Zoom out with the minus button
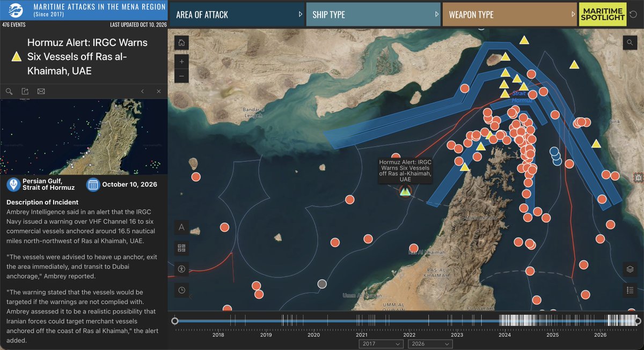 [x=181, y=76]
